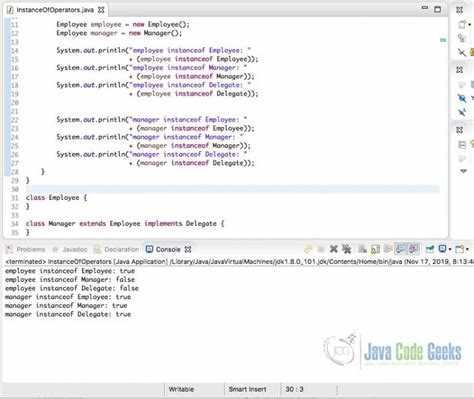Restore the middle minimized view stack

click(460, 70)
